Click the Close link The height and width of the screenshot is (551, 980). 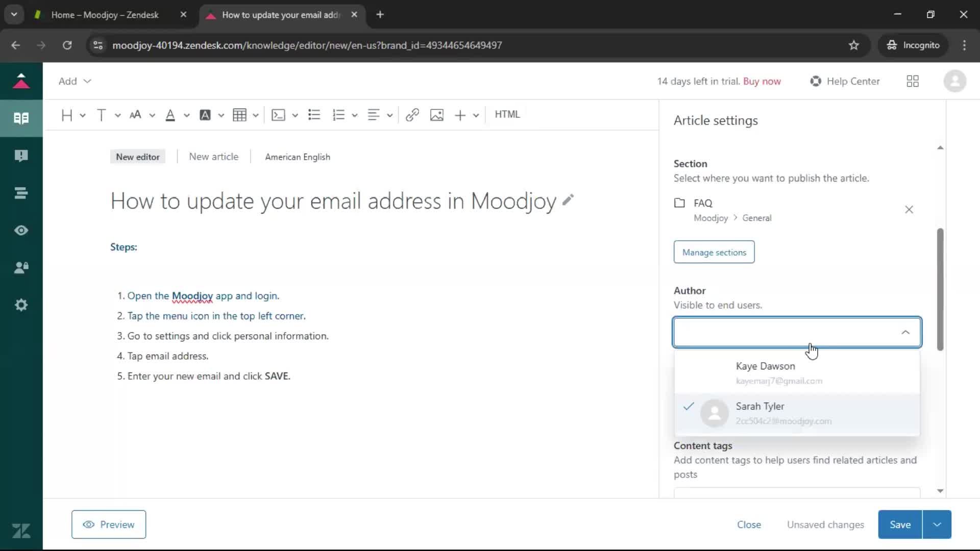(749, 524)
